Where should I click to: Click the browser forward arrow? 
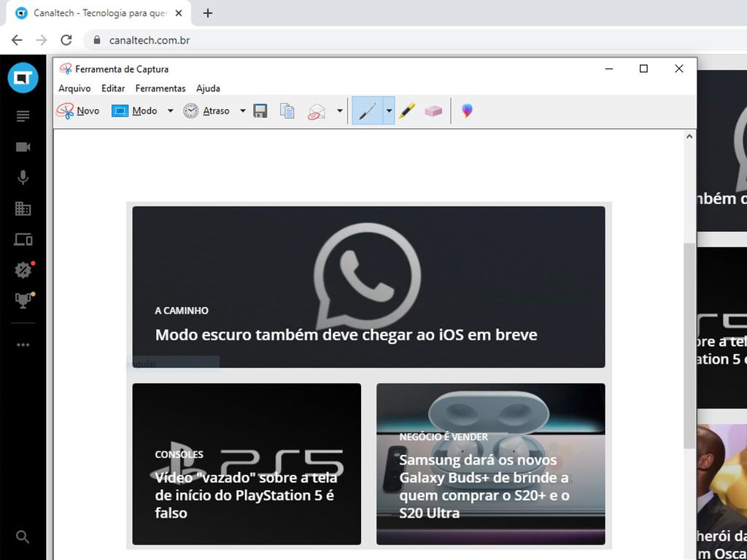(x=42, y=40)
